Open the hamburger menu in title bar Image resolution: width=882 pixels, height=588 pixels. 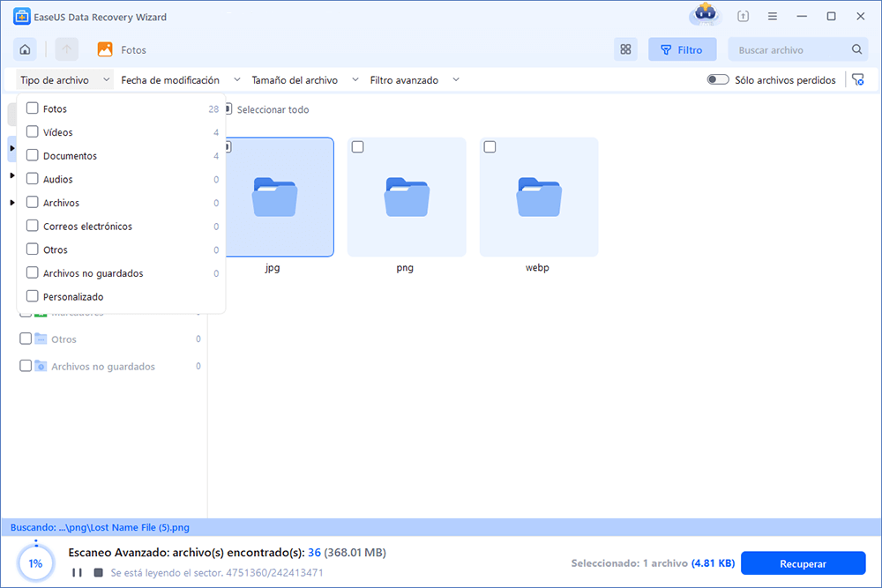click(772, 17)
